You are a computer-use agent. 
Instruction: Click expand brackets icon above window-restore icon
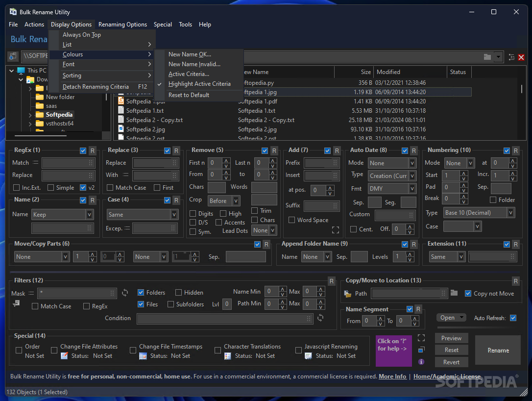421,338
